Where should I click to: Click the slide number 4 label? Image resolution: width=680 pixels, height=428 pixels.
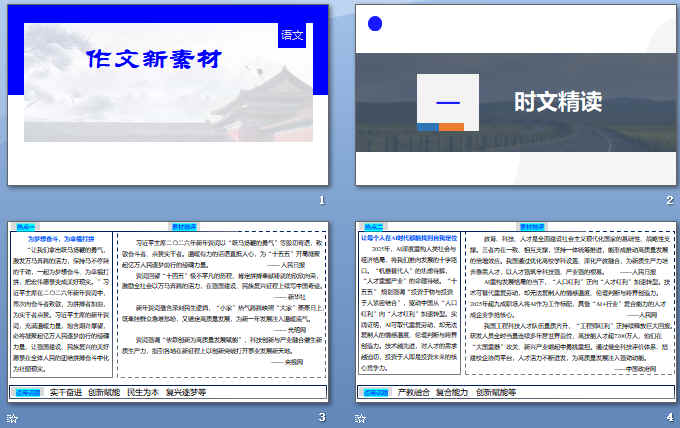(670, 417)
